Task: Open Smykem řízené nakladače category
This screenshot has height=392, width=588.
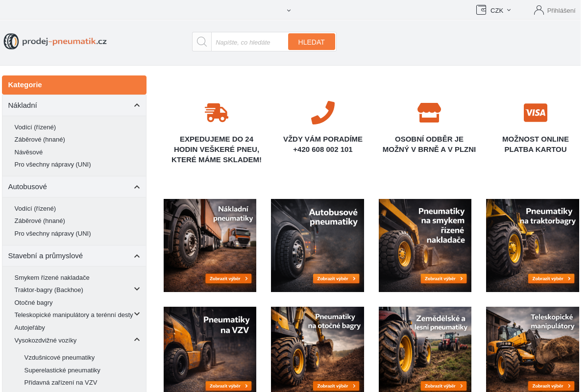Action: coord(52,277)
